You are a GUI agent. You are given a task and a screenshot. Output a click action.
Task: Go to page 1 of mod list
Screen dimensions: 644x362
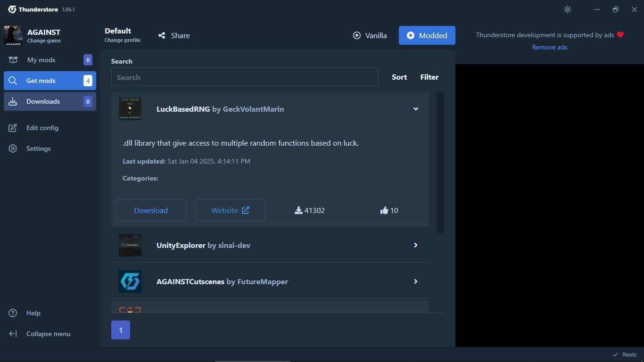[x=121, y=330]
